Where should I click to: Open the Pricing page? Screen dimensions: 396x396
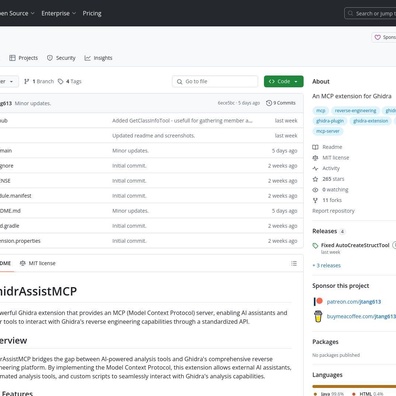coord(92,13)
